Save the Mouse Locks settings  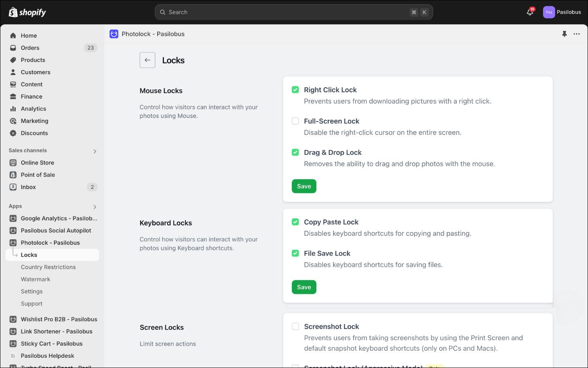(x=304, y=186)
